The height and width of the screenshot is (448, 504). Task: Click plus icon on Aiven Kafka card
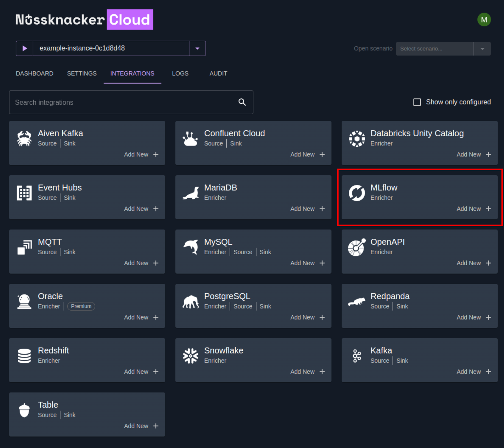[x=156, y=154]
